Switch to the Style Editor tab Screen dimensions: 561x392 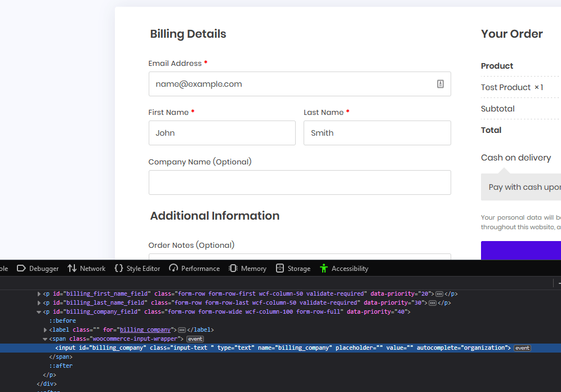pyautogui.click(x=137, y=268)
